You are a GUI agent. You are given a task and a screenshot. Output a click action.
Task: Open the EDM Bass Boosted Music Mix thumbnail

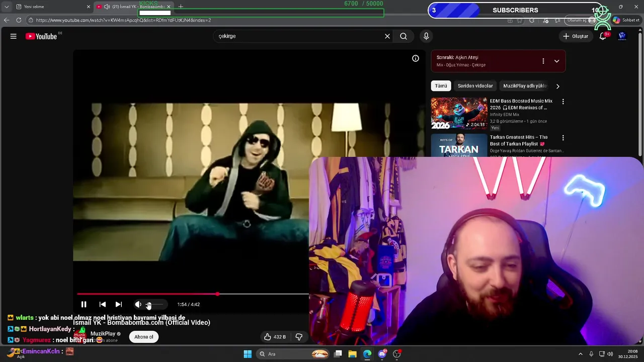pos(459,114)
